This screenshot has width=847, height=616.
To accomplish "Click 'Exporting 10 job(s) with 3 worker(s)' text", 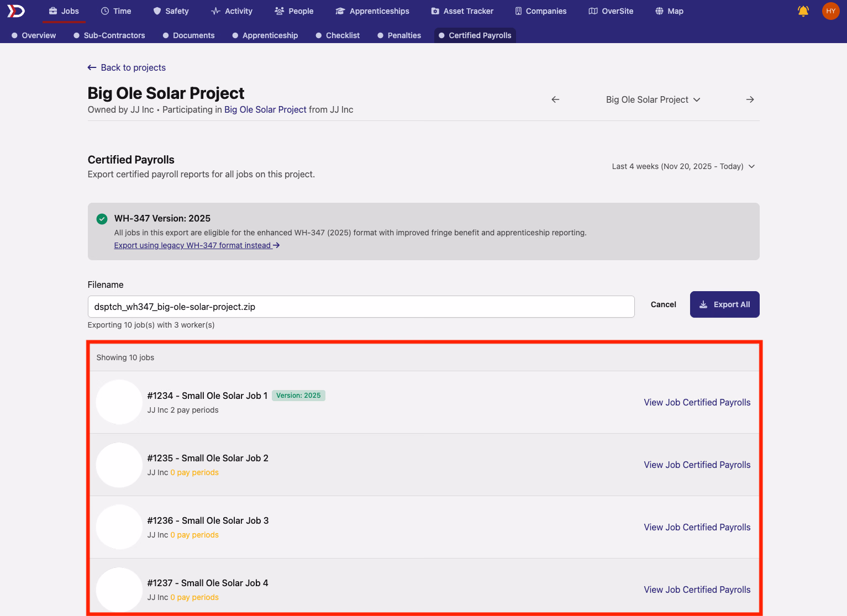I will [x=151, y=325].
